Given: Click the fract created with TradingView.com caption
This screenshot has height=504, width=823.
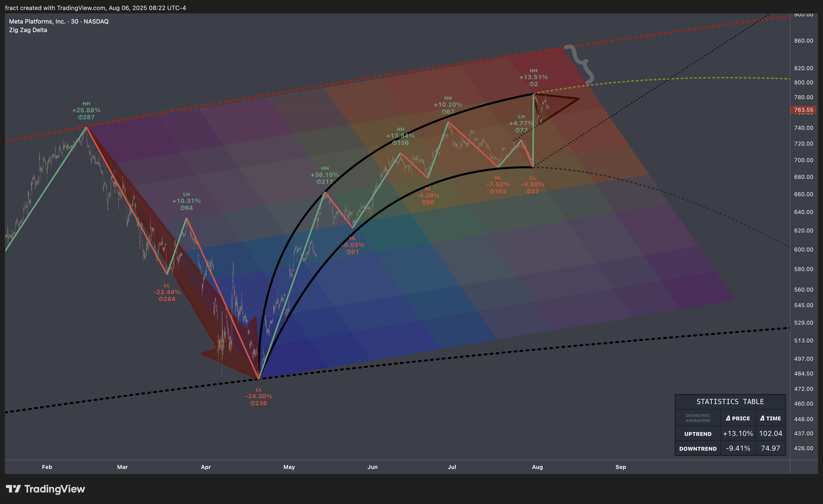Looking at the screenshot, I should pyautogui.click(x=95, y=8).
